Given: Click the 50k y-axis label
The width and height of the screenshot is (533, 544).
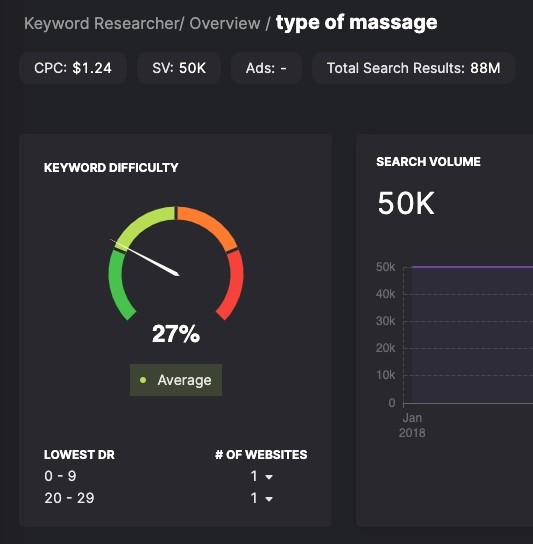Looking at the screenshot, I should (x=386, y=267).
